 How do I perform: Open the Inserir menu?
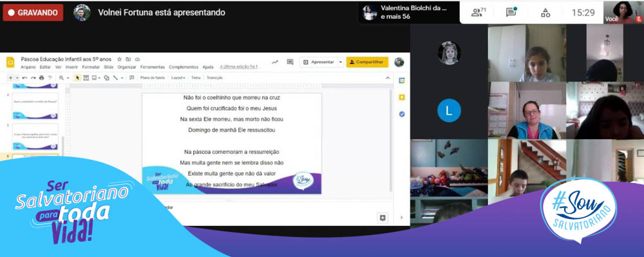(x=72, y=67)
